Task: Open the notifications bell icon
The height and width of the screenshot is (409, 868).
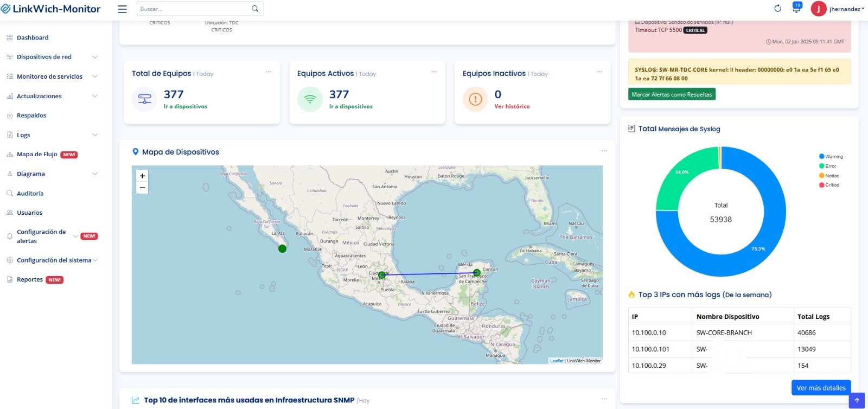Action: click(x=796, y=9)
